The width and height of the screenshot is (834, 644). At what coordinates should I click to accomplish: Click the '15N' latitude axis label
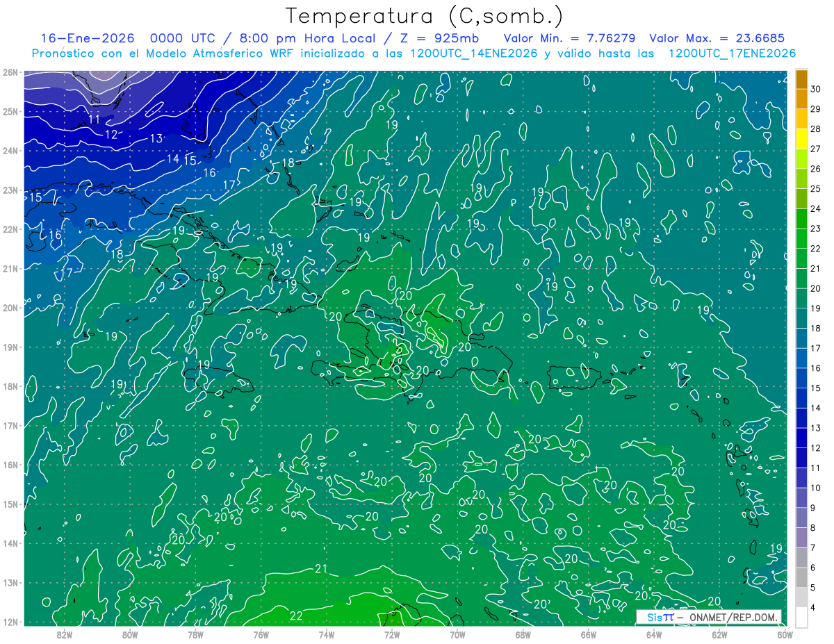tap(10, 504)
